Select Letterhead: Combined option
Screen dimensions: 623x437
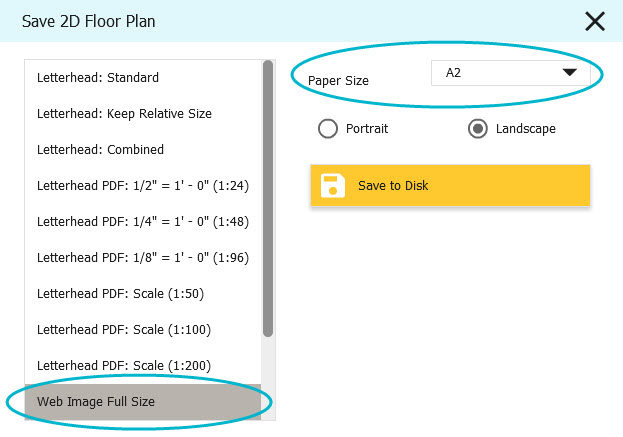(x=143, y=150)
